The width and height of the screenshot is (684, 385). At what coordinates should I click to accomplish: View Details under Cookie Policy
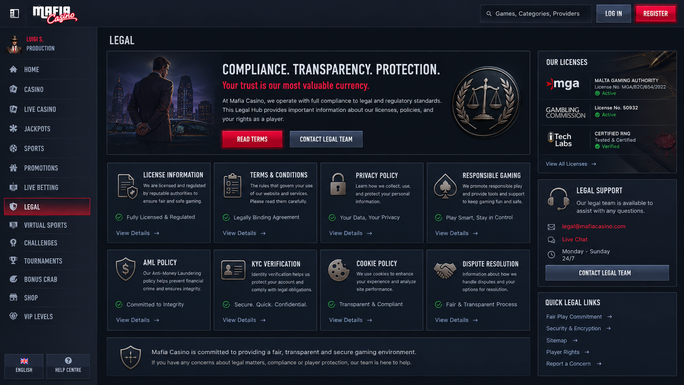(x=350, y=320)
